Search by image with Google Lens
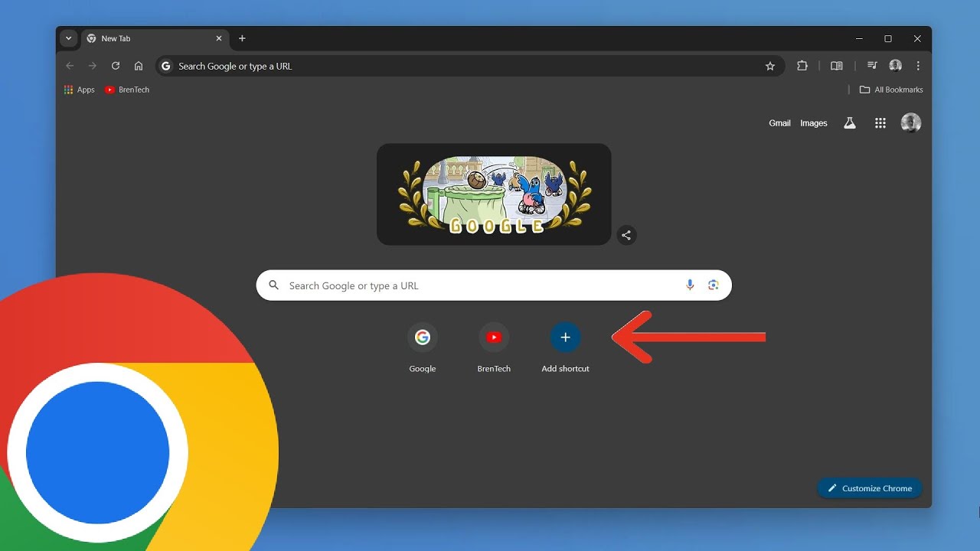980x551 pixels. tap(714, 285)
